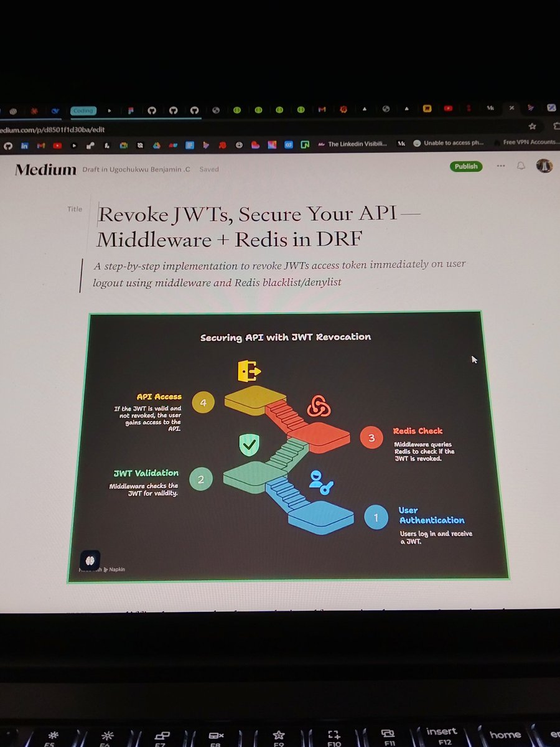Viewport: 560px width, 747px height.
Task: Click the medium.com URL in the address bar
Action: pyautogui.click(x=52, y=129)
